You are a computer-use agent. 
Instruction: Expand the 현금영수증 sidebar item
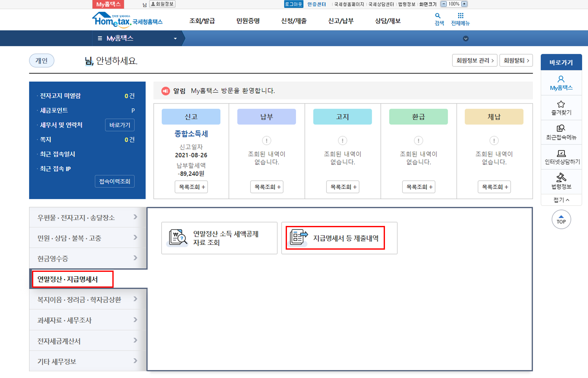coord(87,258)
